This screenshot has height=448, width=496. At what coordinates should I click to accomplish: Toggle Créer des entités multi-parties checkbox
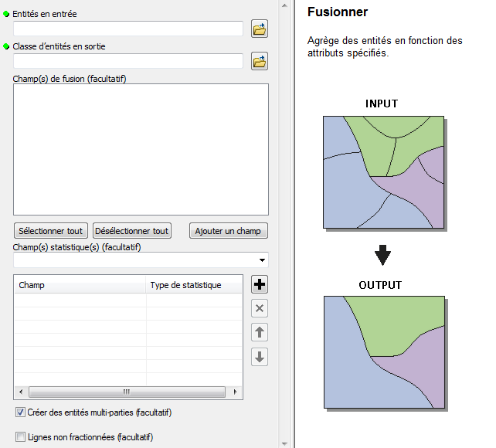click(x=20, y=412)
